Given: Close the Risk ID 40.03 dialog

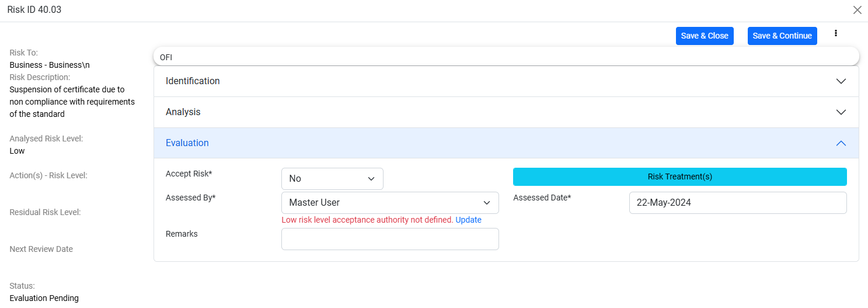Looking at the screenshot, I should click(x=857, y=10).
